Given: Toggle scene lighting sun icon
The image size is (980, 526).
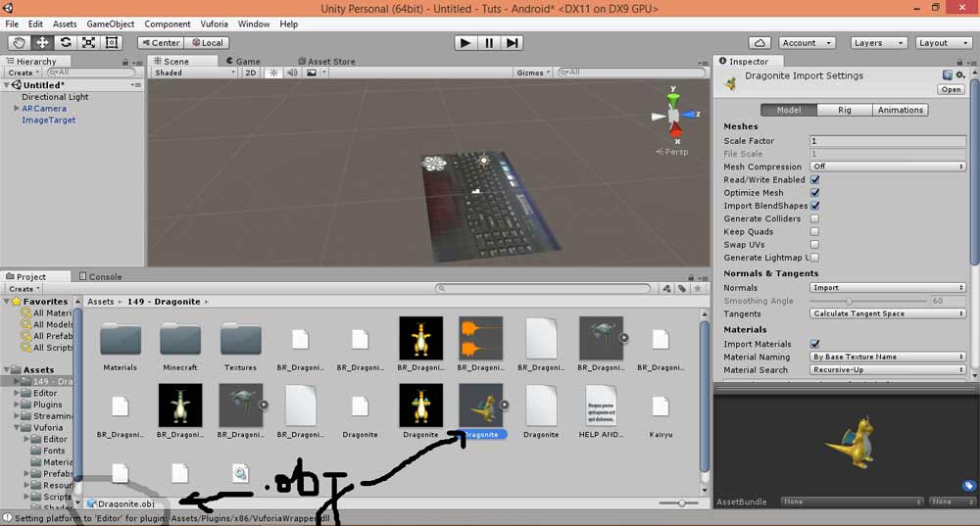Looking at the screenshot, I should (x=273, y=72).
